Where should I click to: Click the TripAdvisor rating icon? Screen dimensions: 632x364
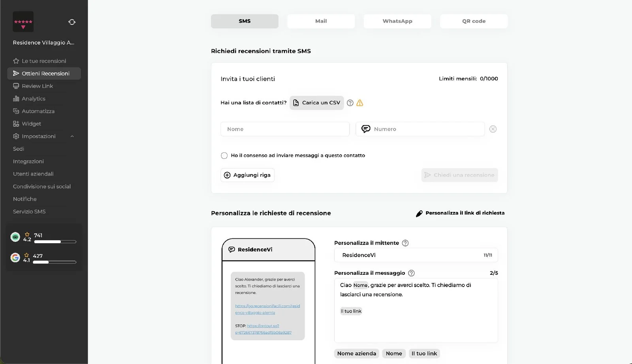coord(15,237)
